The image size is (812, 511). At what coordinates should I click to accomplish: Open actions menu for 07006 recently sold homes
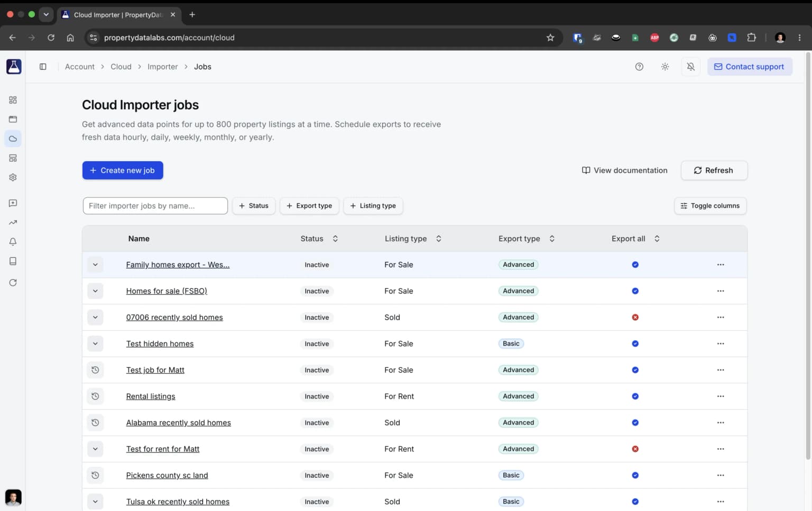[721, 318]
